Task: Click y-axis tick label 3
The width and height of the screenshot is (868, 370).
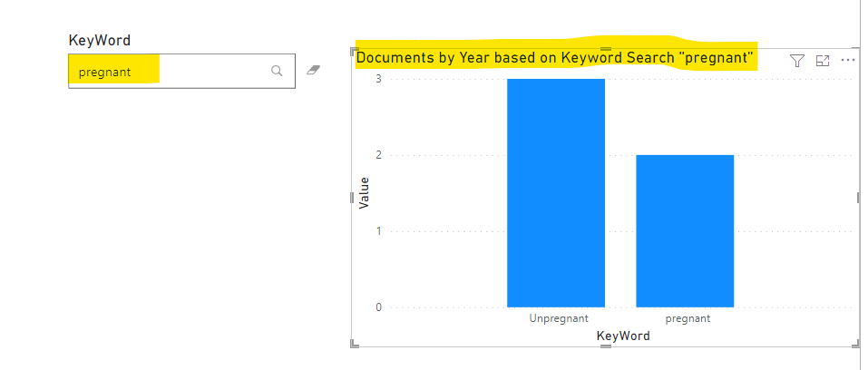Action: [x=378, y=79]
